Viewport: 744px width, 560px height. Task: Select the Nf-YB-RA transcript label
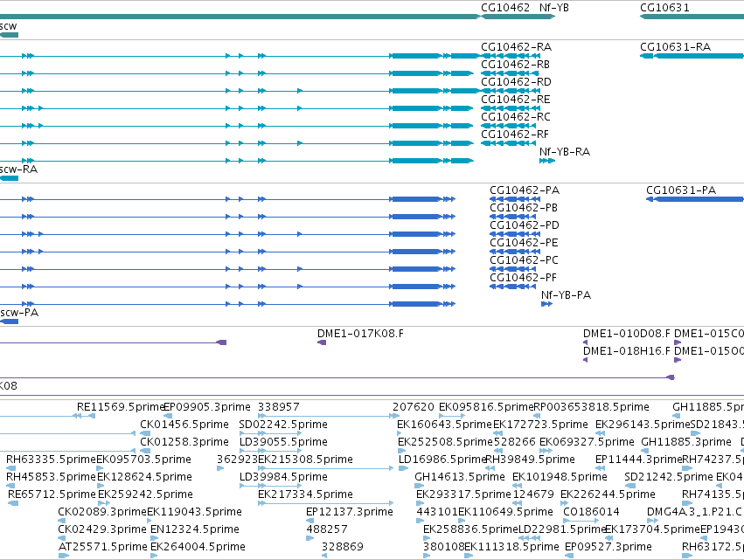coord(565,152)
